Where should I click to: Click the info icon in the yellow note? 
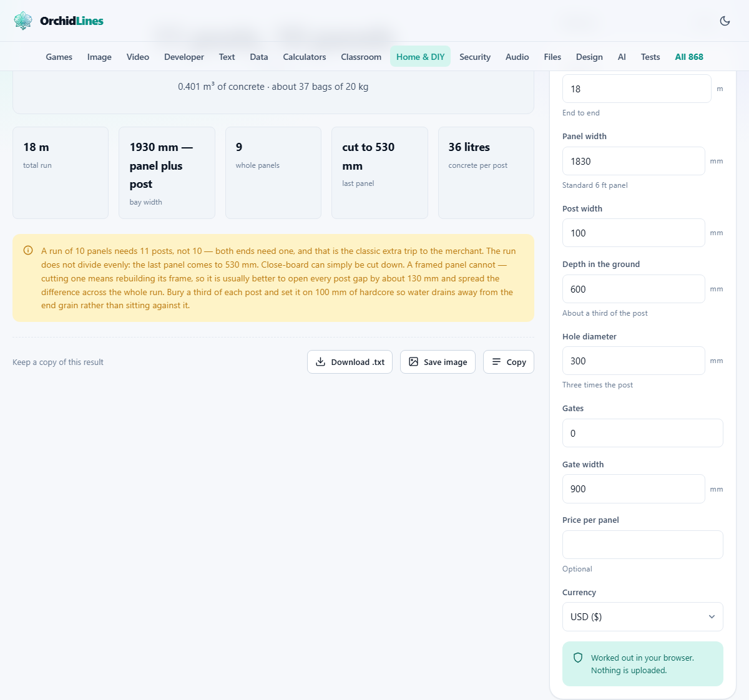28,250
